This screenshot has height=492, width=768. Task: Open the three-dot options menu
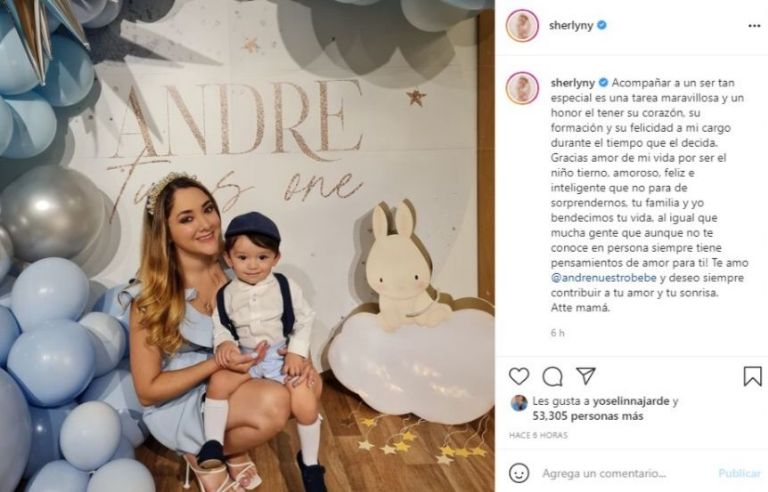pos(754,26)
